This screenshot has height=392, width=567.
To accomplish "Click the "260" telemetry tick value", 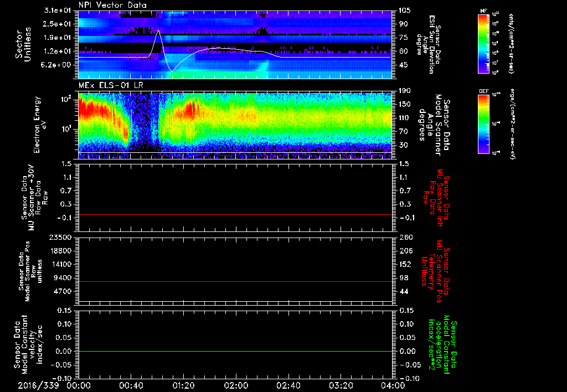I will coord(405,237).
